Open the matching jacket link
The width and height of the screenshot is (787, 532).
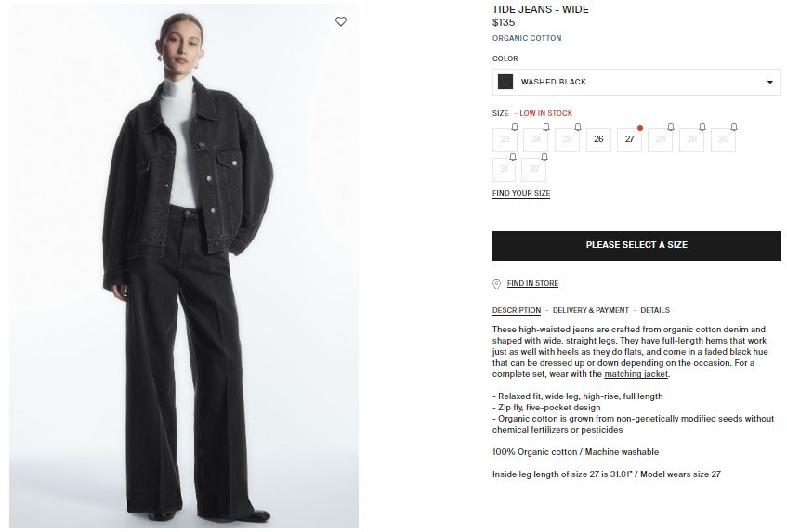coord(636,374)
